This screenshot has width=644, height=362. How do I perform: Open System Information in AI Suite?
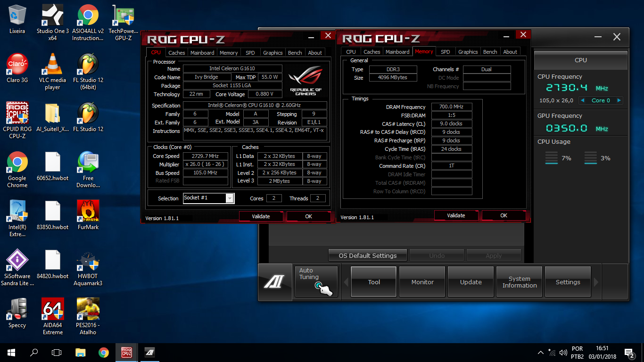pos(520,282)
